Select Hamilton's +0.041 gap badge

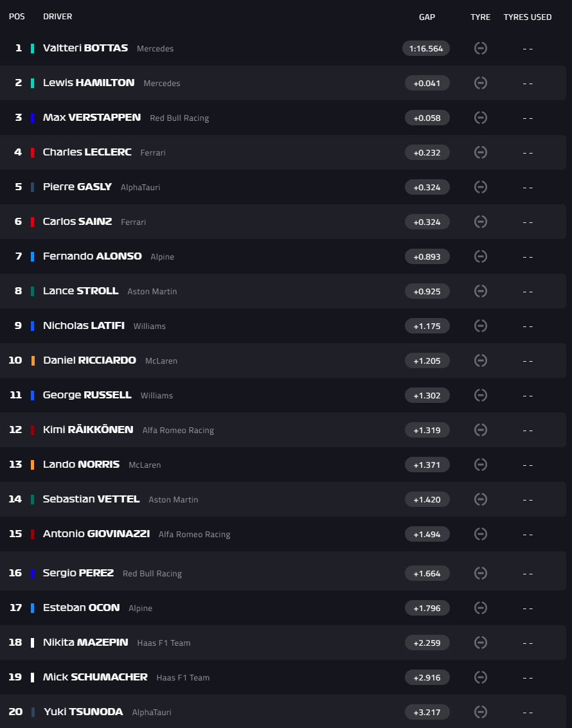pos(427,83)
